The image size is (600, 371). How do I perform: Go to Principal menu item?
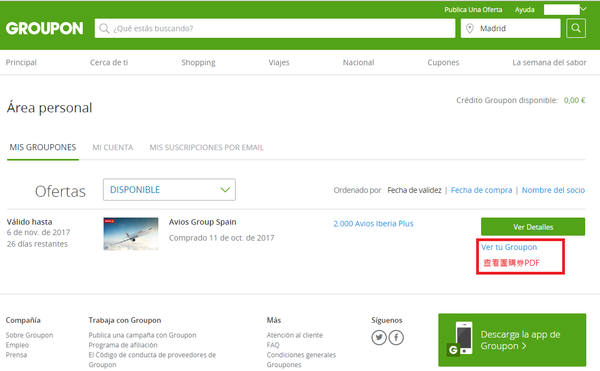tap(21, 62)
